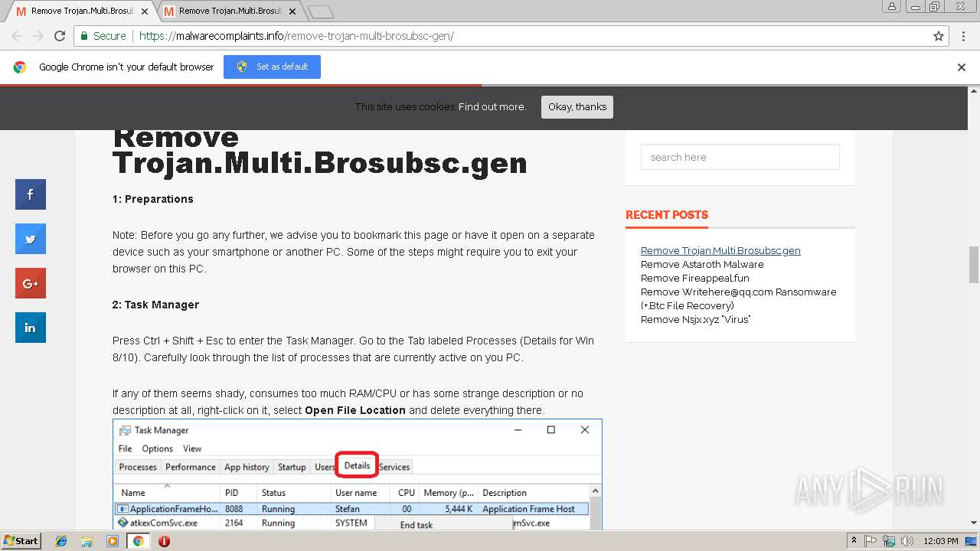Open Windows Explorer folder in taskbar
Screen dimensions: 980x551
pyautogui.click(x=87, y=541)
